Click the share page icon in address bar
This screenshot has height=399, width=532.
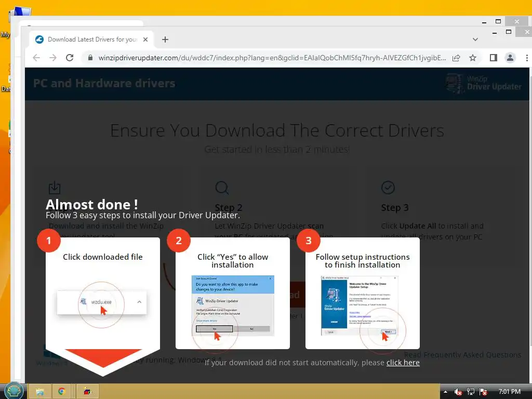tap(456, 58)
